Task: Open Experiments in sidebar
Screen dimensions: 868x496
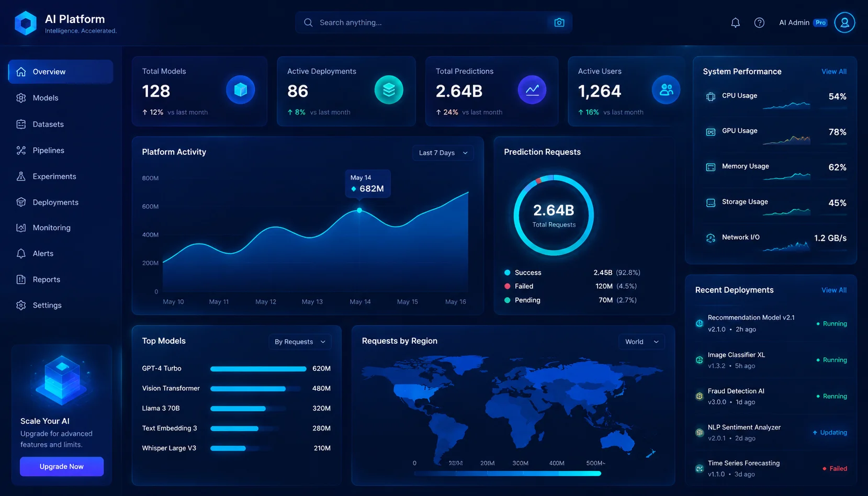Action: tap(61, 176)
